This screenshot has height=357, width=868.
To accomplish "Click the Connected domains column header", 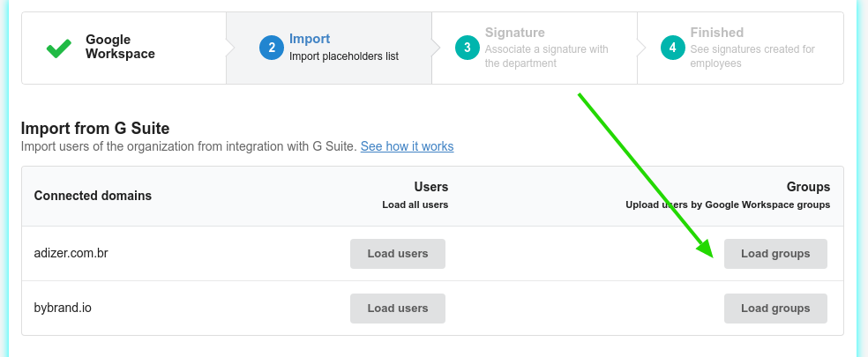I will pos(93,196).
